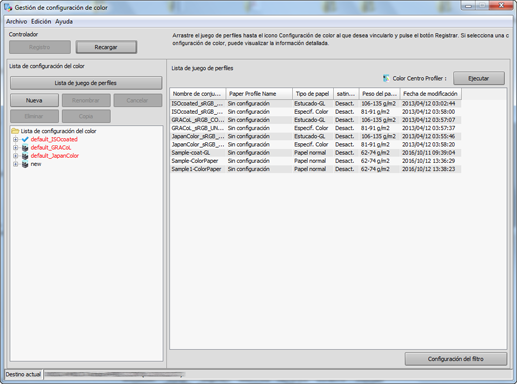Screen dimensions: 517x384
Task: Click the date 2013/04/12 03:58:20
Action: point(428,145)
